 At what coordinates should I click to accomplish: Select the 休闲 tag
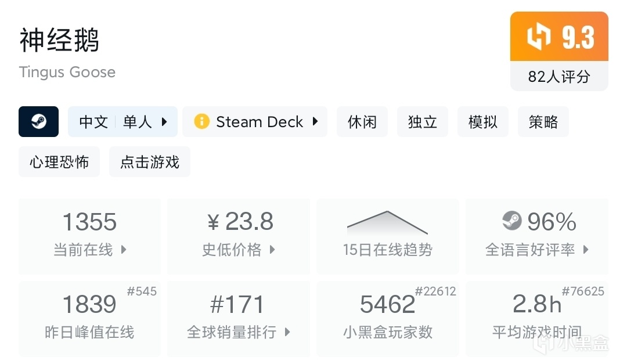coord(362,122)
